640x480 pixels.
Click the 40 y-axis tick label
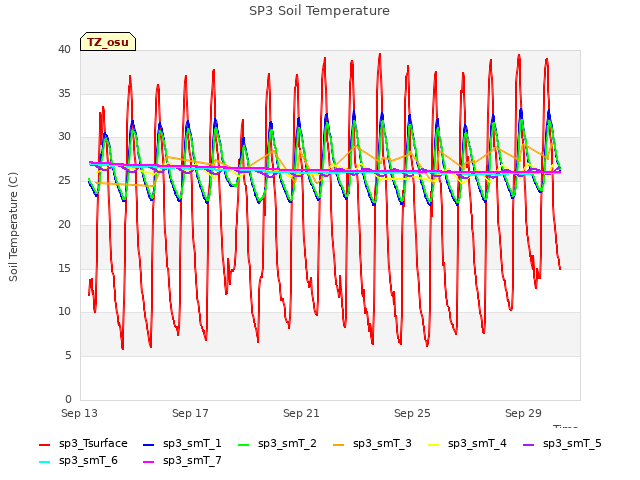pos(64,49)
